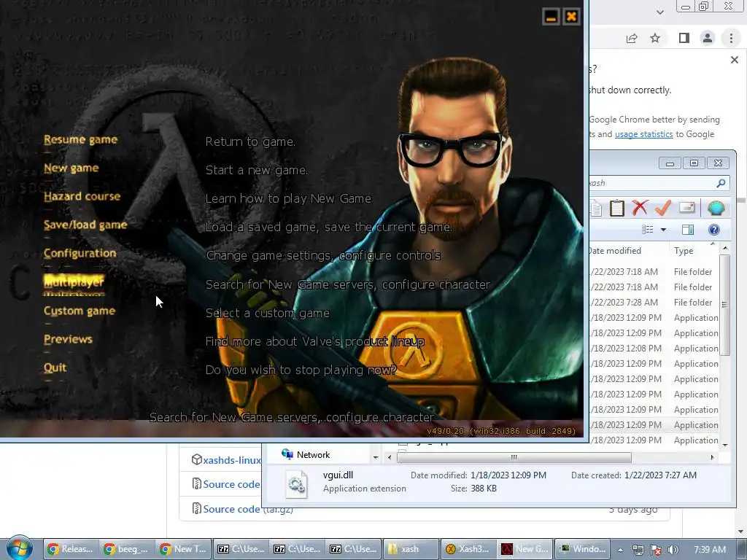Switch to the New G... game taskbar button
This screenshot has height=560, width=747.
click(525, 549)
